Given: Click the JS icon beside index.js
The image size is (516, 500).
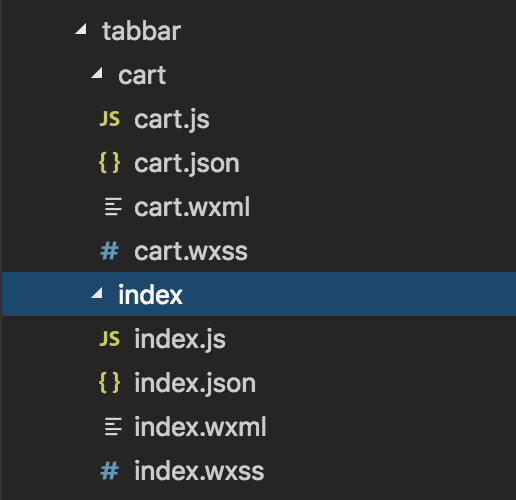Looking at the screenshot, I should click(x=110, y=339).
